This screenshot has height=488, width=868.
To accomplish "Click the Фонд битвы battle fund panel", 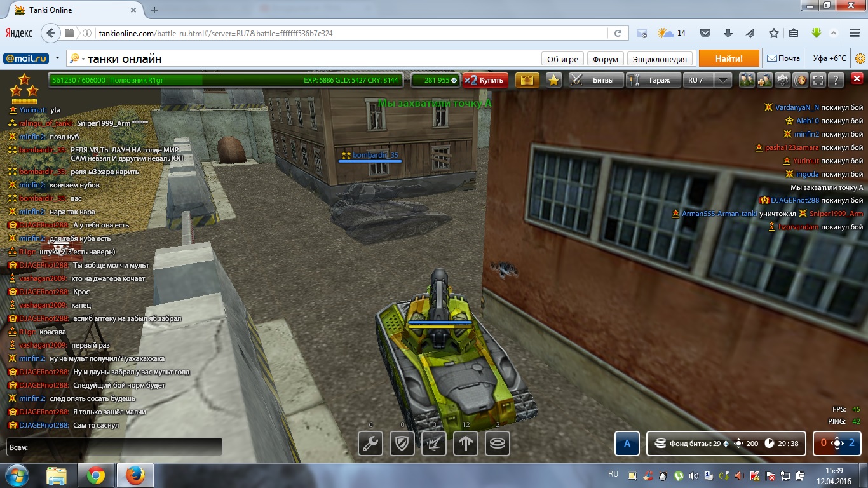I will [x=726, y=444].
